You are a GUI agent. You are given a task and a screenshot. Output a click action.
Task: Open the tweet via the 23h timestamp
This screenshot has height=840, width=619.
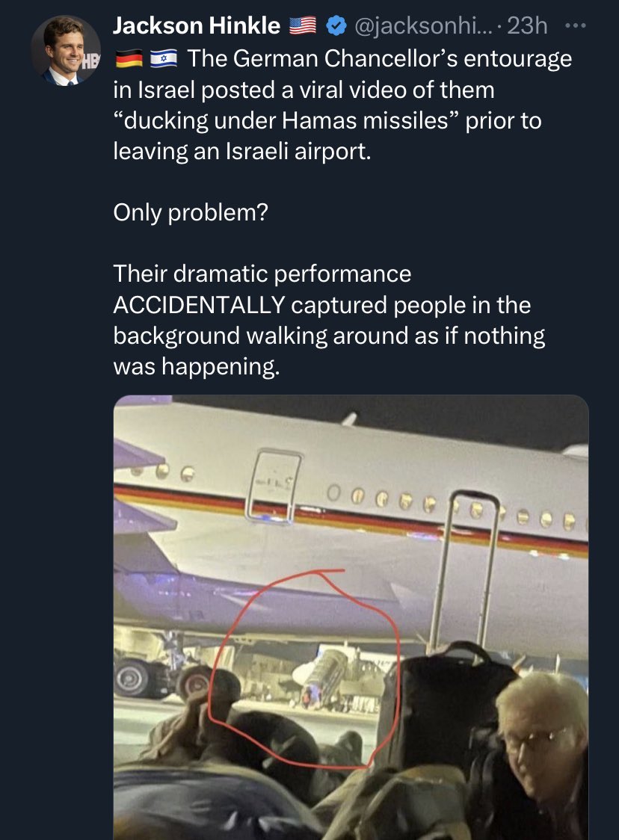[x=527, y=27]
